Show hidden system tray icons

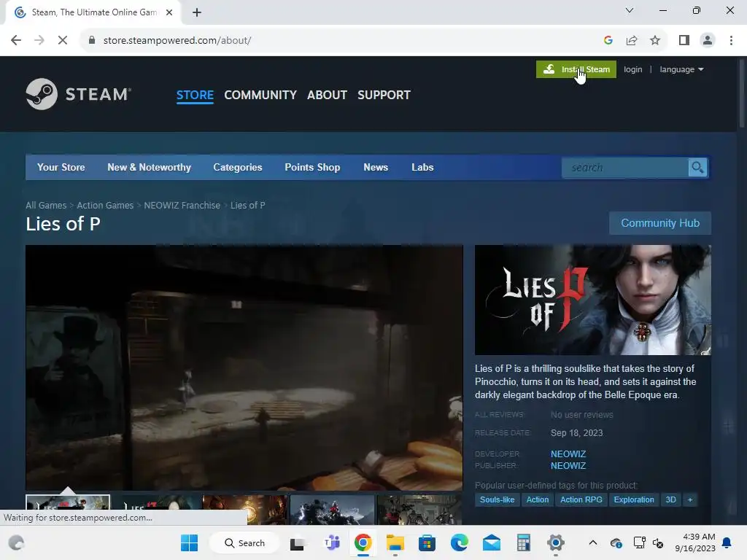pyautogui.click(x=592, y=542)
